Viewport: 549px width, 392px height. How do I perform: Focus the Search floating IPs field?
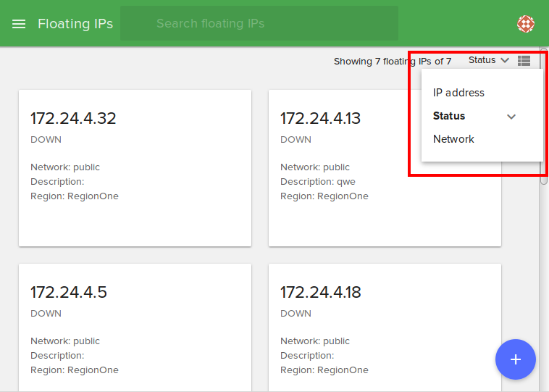(259, 24)
